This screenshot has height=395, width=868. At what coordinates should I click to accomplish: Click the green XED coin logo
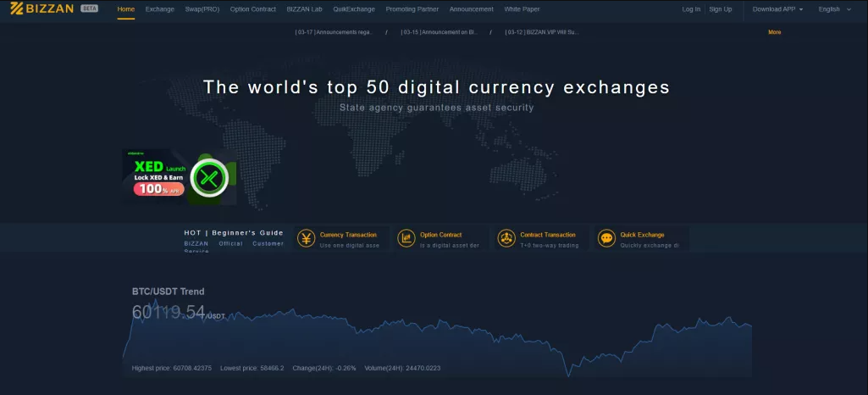(x=209, y=177)
